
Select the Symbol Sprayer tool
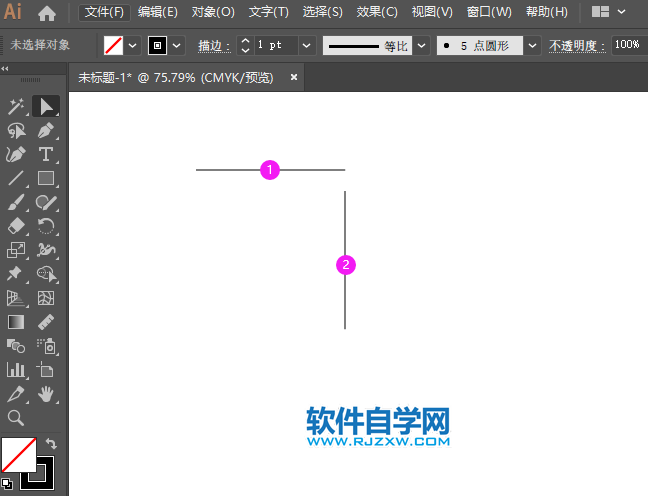click(x=46, y=346)
